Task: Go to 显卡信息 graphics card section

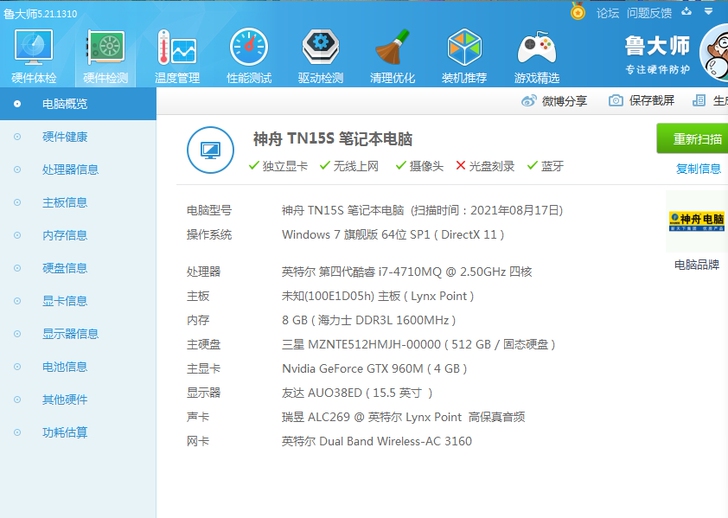Action: [x=64, y=301]
